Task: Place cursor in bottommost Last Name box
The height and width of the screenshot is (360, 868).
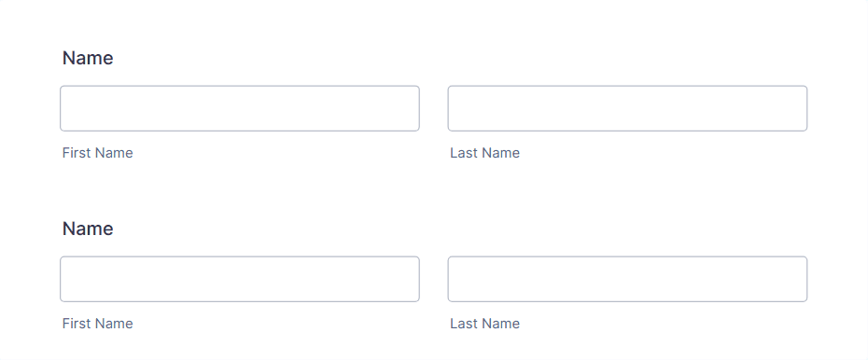Action: tap(627, 279)
